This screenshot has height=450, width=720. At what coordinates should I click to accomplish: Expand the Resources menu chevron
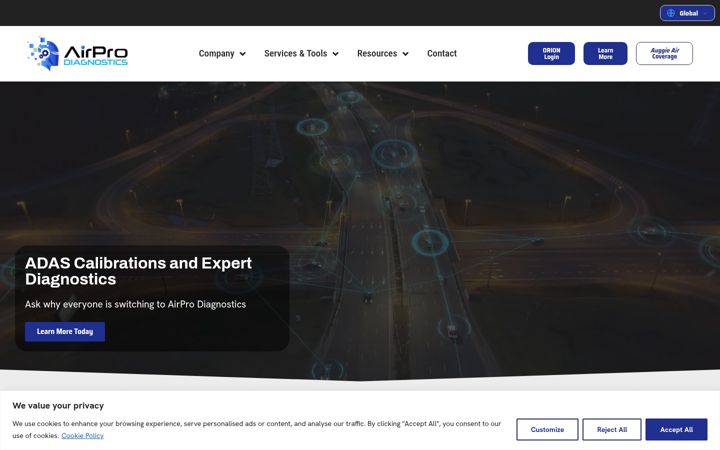[x=405, y=54]
